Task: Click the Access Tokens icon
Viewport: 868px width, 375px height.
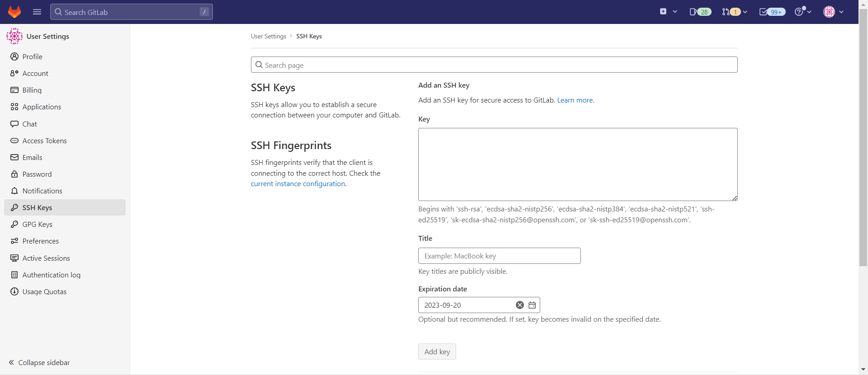Action: pyautogui.click(x=14, y=141)
